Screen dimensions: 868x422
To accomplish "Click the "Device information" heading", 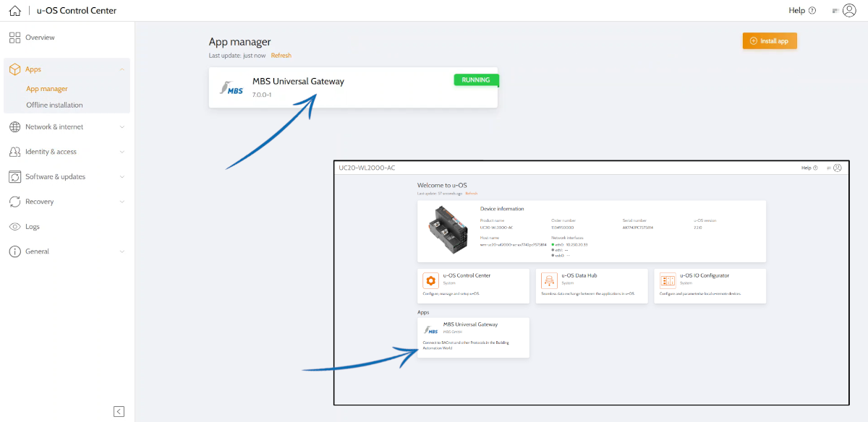I will pyautogui.click(x=502, y=209).
